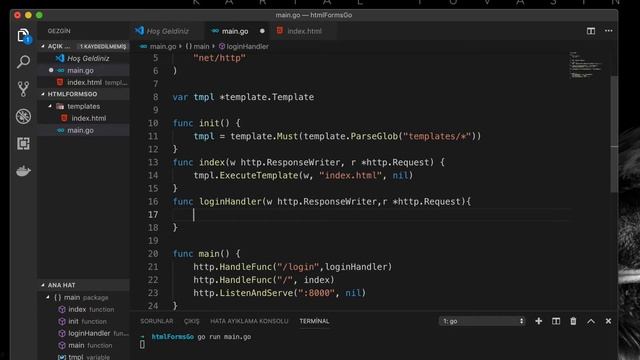Select TERMİNAL panel tab
The width and height of the screenshot is (640, 360).
pyautogui.click(x=314, y=321)
